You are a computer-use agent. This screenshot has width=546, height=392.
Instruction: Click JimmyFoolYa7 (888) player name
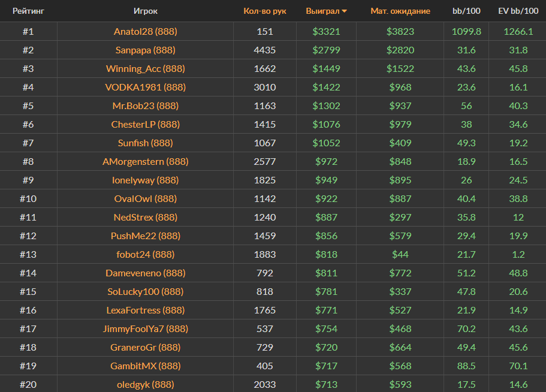click(x=146, y=329)
